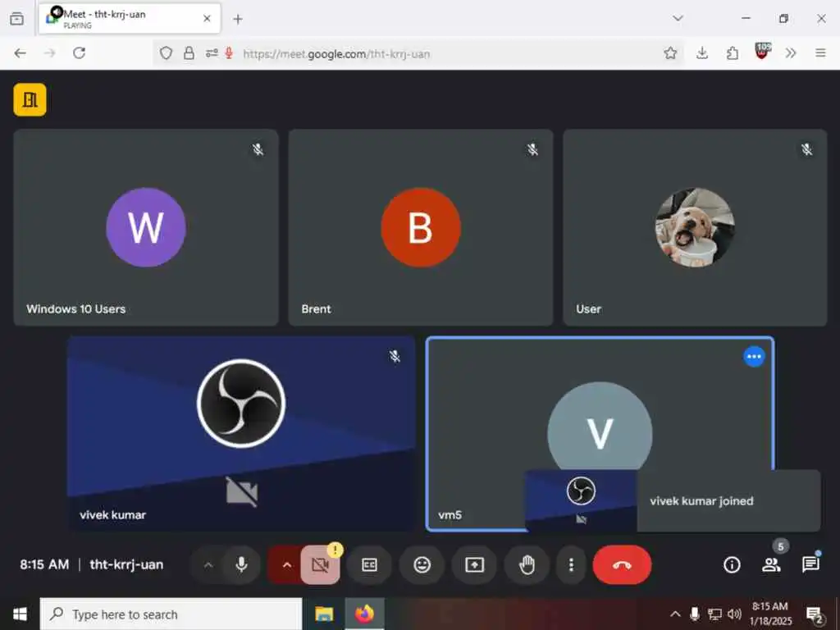Viewport: 840px width, 630px height.
Task: Select the Meet tht-krrj-uan tab
Action: point(130,19)
